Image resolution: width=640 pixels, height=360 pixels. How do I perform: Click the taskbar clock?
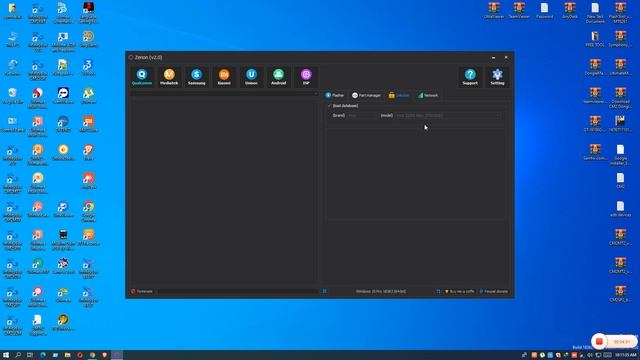coord(625,355)
